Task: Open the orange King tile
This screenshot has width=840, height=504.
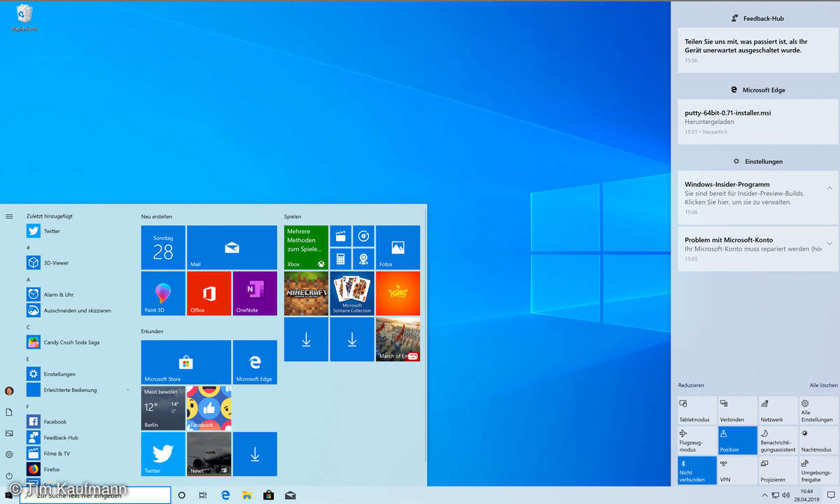Action: (398, 293)
